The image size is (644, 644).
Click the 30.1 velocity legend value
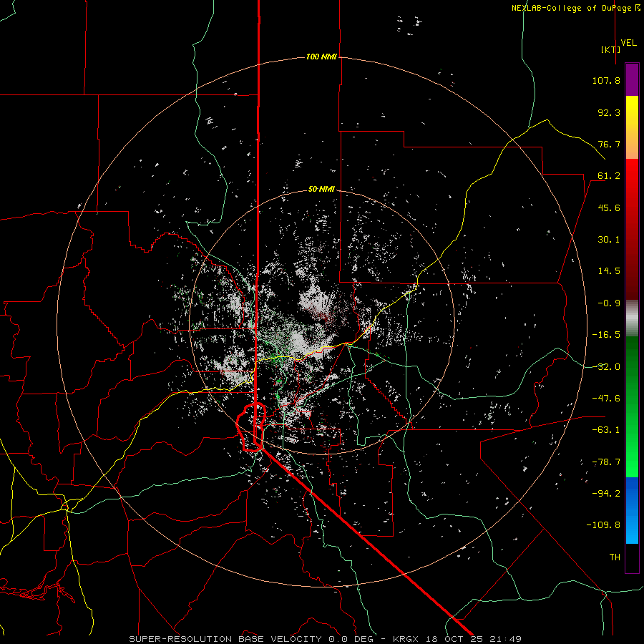[609, 240]
